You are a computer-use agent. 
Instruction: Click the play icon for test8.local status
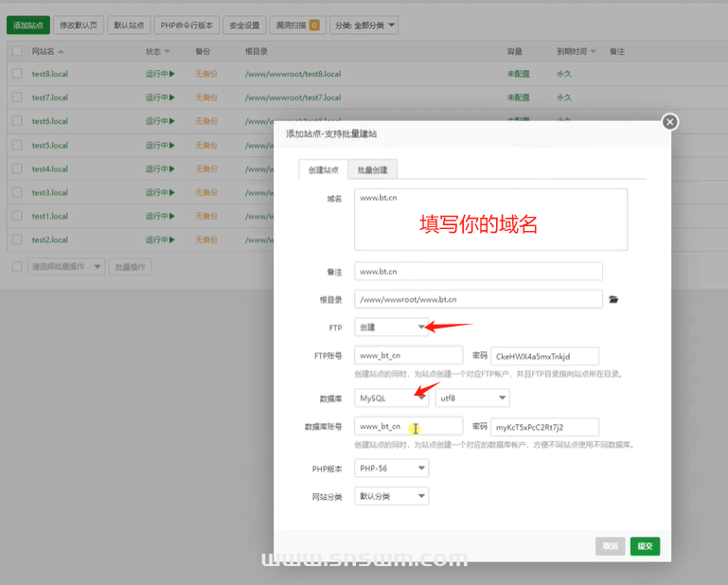tap(172, 74)
